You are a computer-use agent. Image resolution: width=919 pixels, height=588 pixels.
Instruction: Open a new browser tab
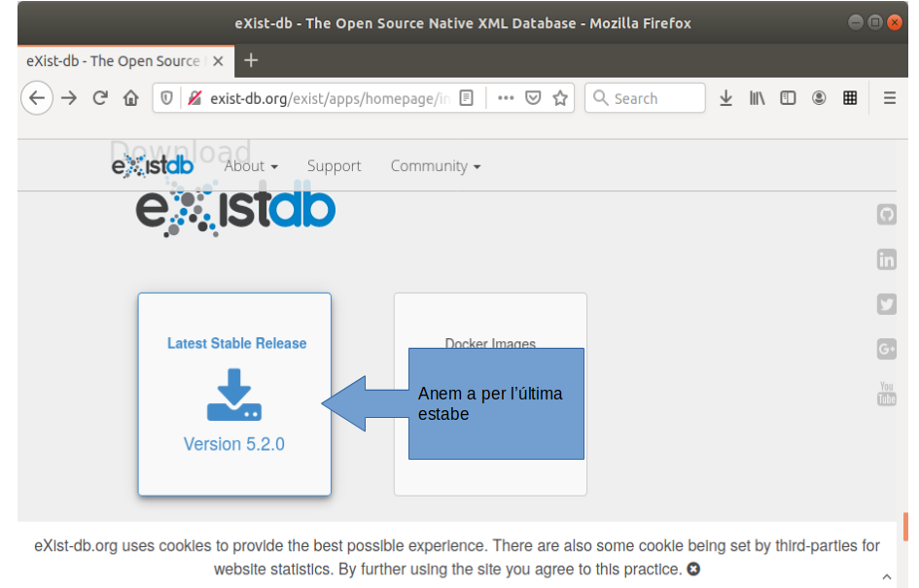[x=251, y=60]
